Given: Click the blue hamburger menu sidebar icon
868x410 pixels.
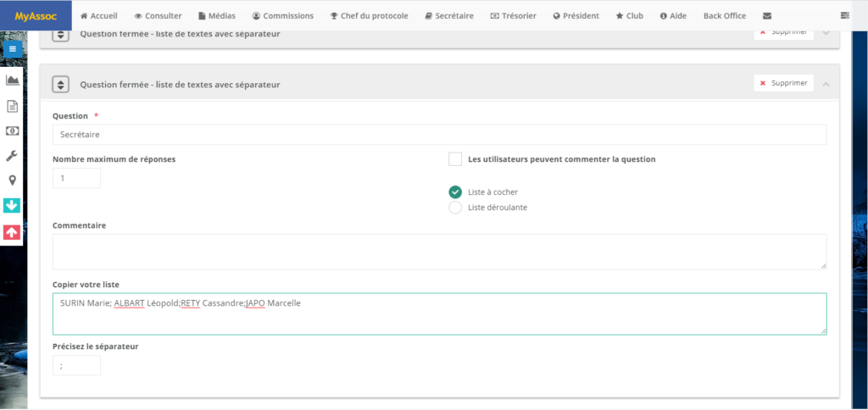Looking at the screenshot, I should click(12, 49).
